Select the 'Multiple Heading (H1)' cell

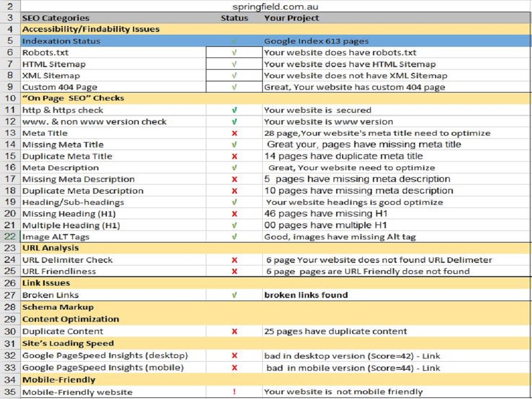point(113,226)
